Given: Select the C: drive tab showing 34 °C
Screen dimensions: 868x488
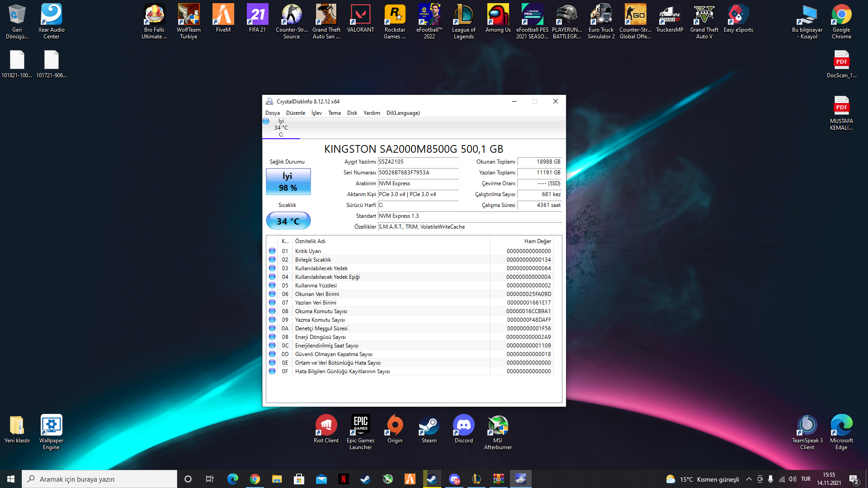Looking at the screenshot, I should click(281, 128).
